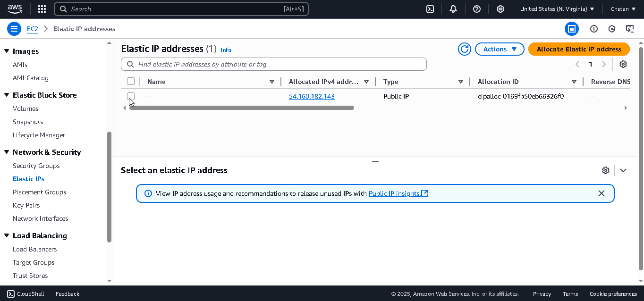Screen dimensions: 644x301
Task: Focus the Find elastic IP addresses filter box
Action: tap(274, 64)
